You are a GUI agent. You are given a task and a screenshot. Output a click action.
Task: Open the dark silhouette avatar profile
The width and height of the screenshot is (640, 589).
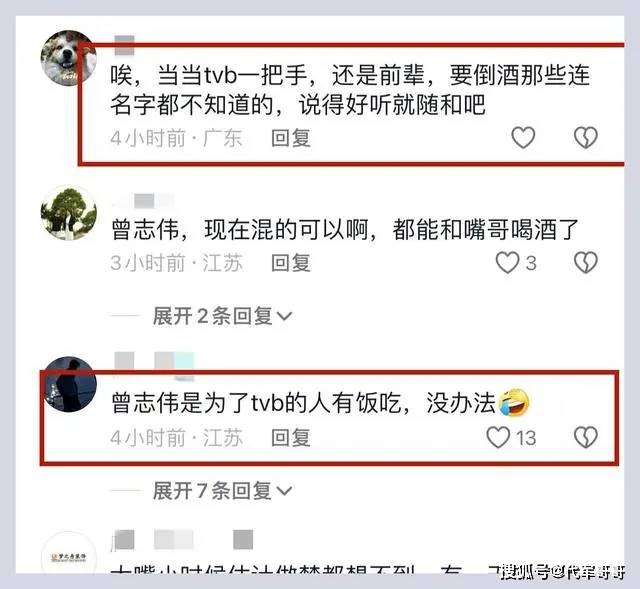pos(70,385)
